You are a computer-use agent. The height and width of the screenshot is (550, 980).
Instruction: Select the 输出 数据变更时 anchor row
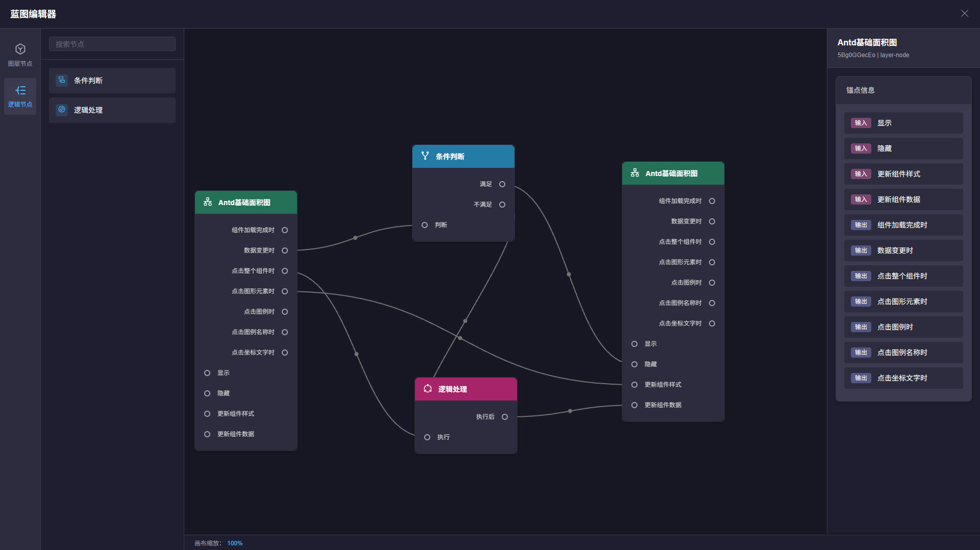point(903,251)
